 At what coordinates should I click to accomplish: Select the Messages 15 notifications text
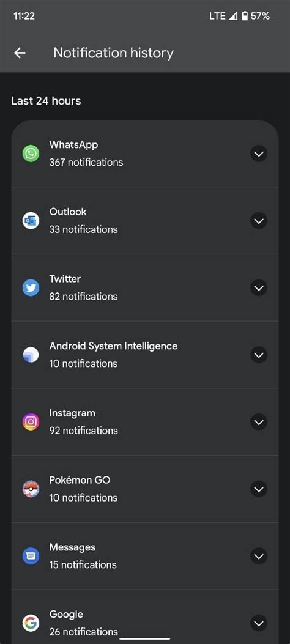click(x=83, y=564)
